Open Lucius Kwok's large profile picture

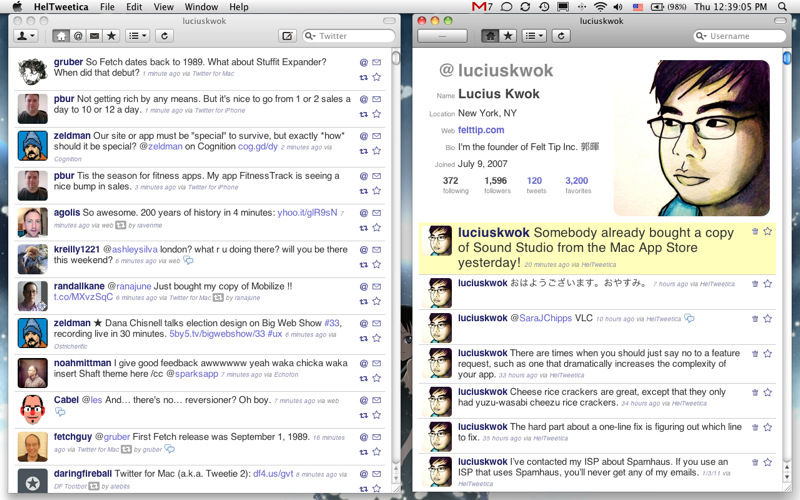point(691,138)
